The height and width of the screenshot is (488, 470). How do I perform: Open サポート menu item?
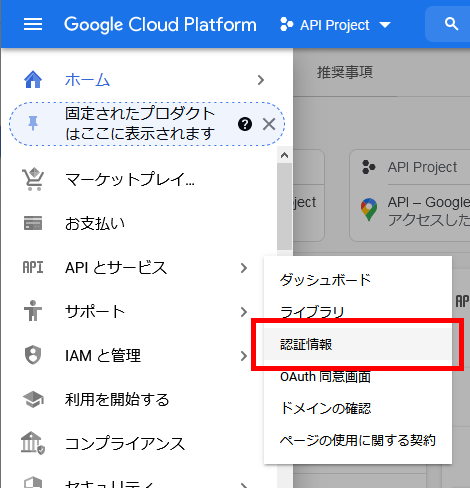(95, 311)
